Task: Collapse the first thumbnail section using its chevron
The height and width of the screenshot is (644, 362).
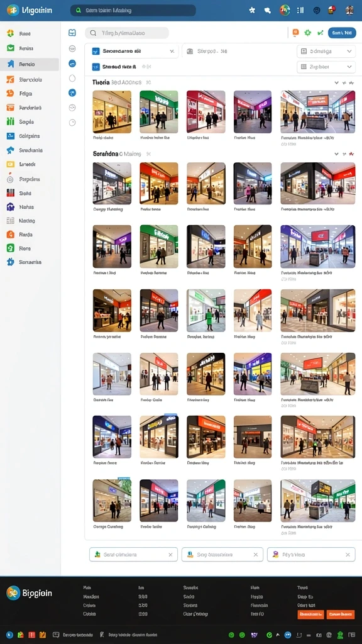Action: (x=337, y=82)
